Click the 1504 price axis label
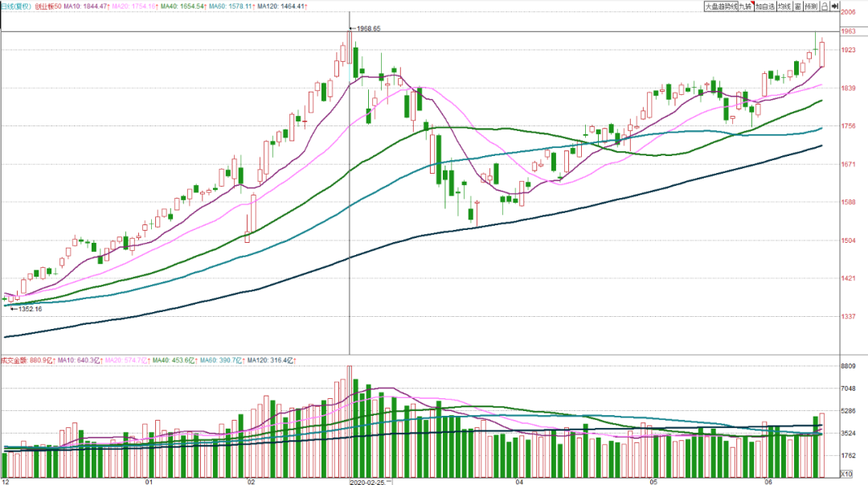Screen dimensions: 868x485 pos(848,240)
